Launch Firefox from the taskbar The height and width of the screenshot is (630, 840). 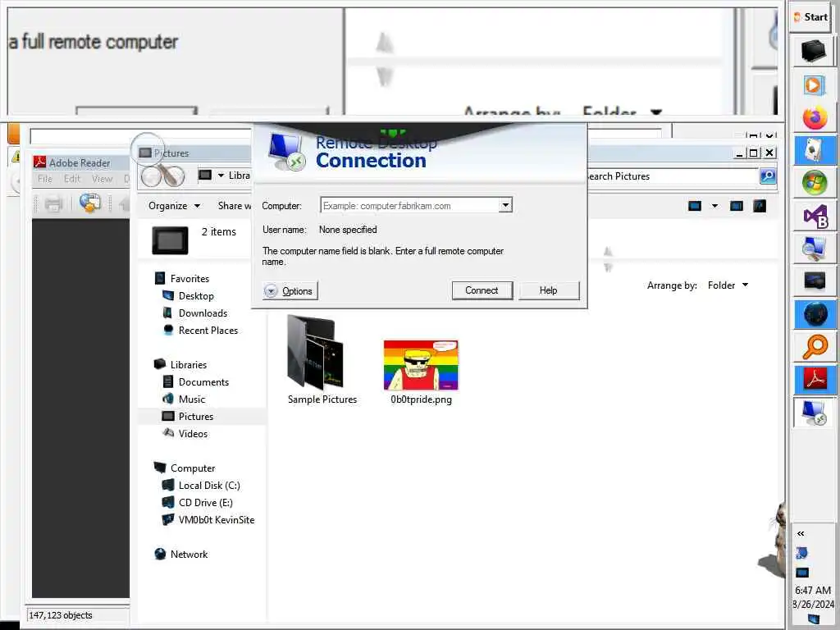(x=814, y=118)
